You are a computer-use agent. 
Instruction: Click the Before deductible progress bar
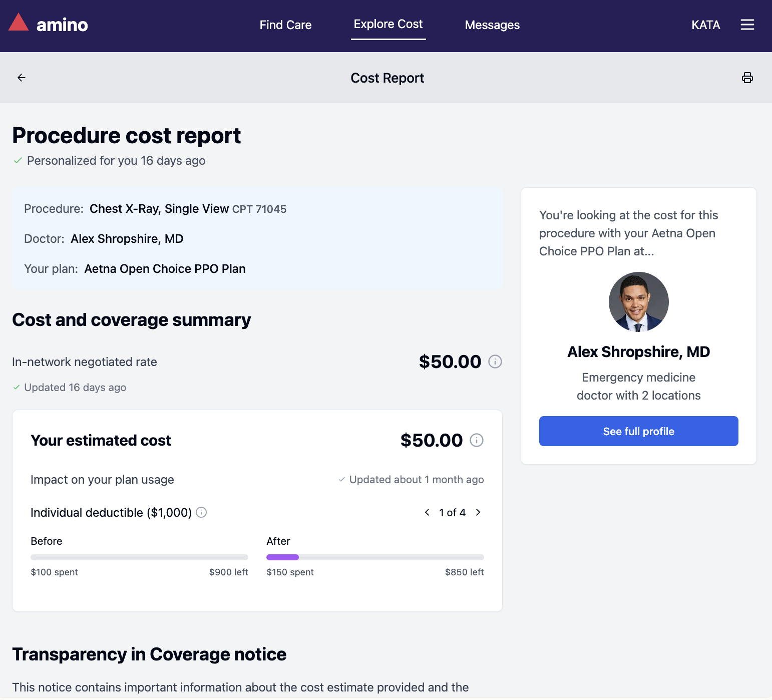click(139, 557)
